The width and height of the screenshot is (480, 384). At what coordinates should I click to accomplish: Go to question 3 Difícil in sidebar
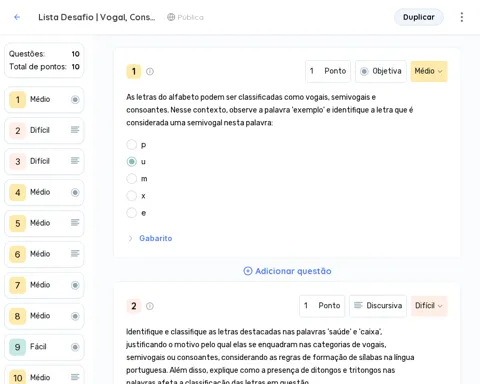tap(44, 161)
